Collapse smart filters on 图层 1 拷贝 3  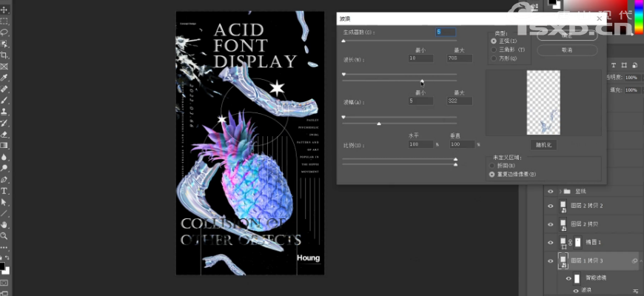pyautogui.click(x=634, y=260)
